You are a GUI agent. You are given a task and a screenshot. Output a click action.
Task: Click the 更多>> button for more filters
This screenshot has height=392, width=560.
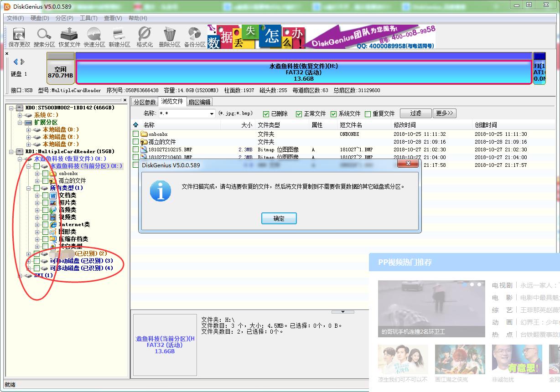point(445,113)
